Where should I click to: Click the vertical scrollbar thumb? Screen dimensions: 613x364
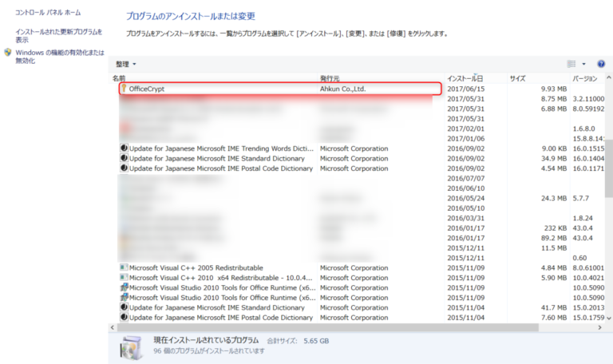tap(609, 169)
